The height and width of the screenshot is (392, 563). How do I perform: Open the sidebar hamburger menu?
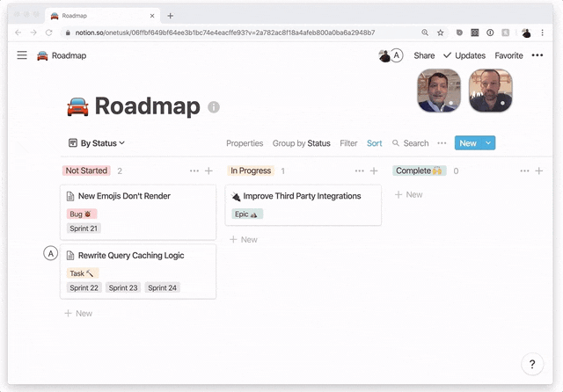(x=22, y=55)
